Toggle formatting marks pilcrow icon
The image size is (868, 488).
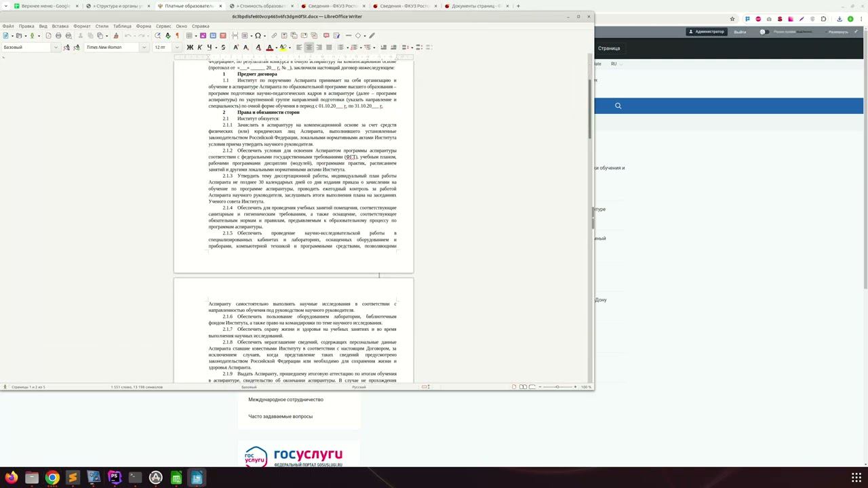(177, 35)
